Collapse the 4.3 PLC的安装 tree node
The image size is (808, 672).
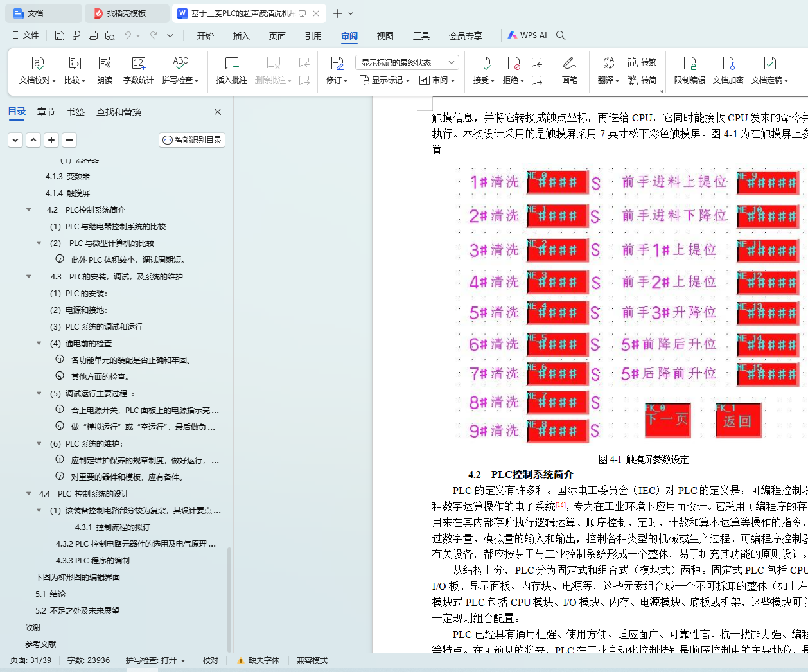point(29,277)
